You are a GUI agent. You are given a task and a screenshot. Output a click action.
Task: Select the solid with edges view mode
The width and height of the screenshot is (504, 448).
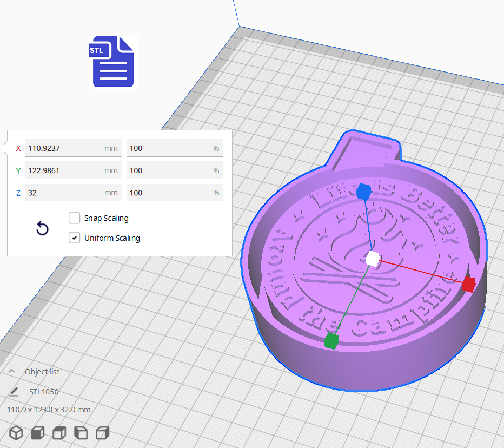click(x=59, y=433)
